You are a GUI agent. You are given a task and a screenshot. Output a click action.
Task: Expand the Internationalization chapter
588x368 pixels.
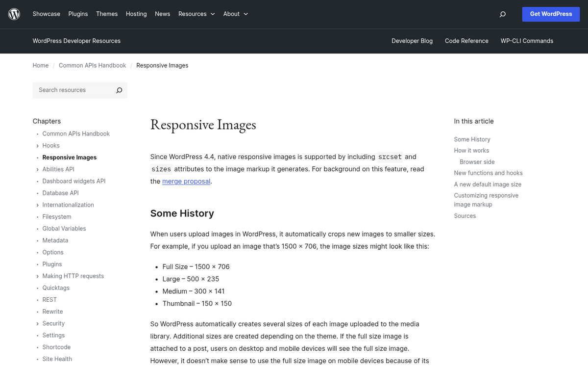[37, 205]
